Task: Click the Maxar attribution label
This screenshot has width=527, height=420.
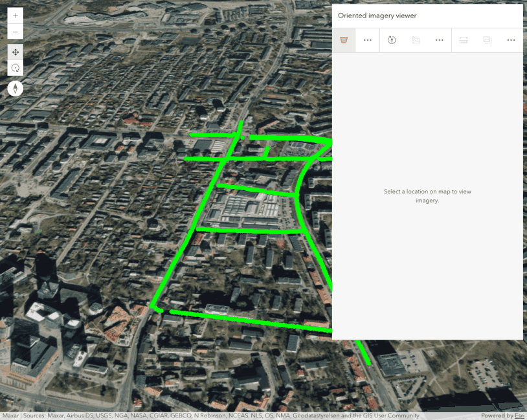Action: (9, 415)
